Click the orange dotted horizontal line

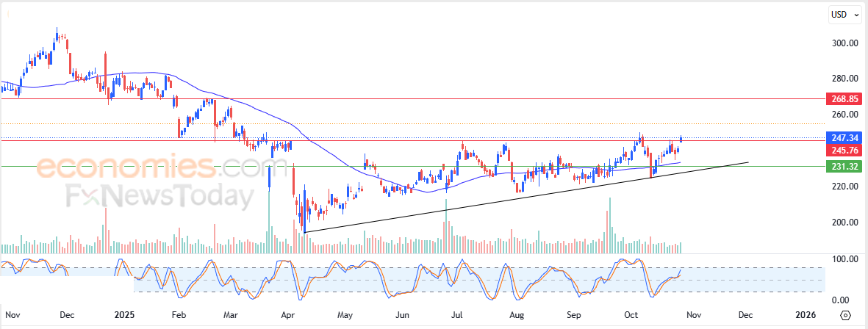(441, 123)
